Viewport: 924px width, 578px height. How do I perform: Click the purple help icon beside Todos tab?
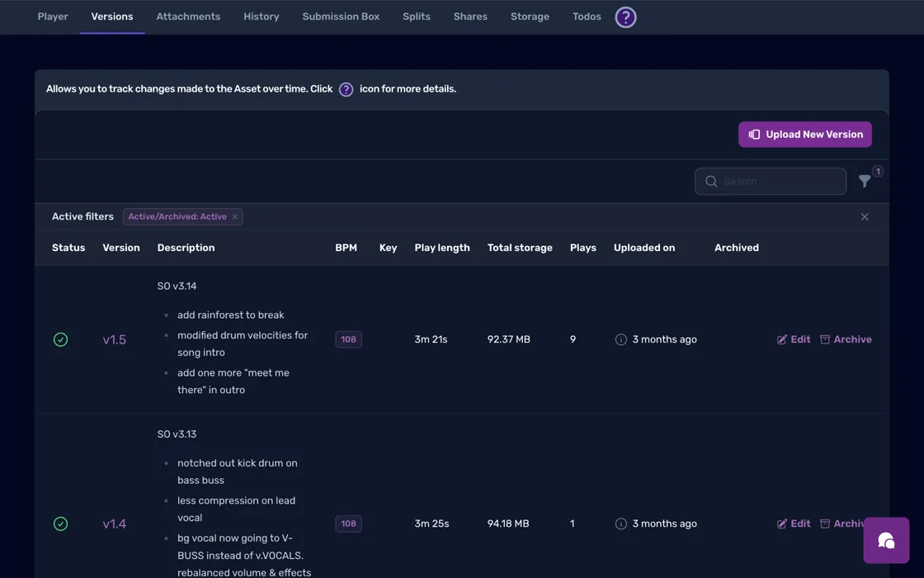pos(625,17)
